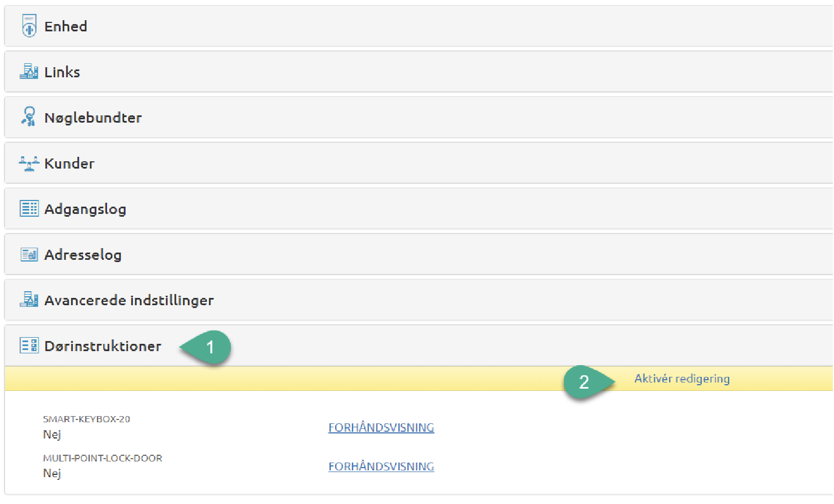This screenshot has width=834, height=504.
Task: Click the Links section icon
Action: click(x=29, y=72)
